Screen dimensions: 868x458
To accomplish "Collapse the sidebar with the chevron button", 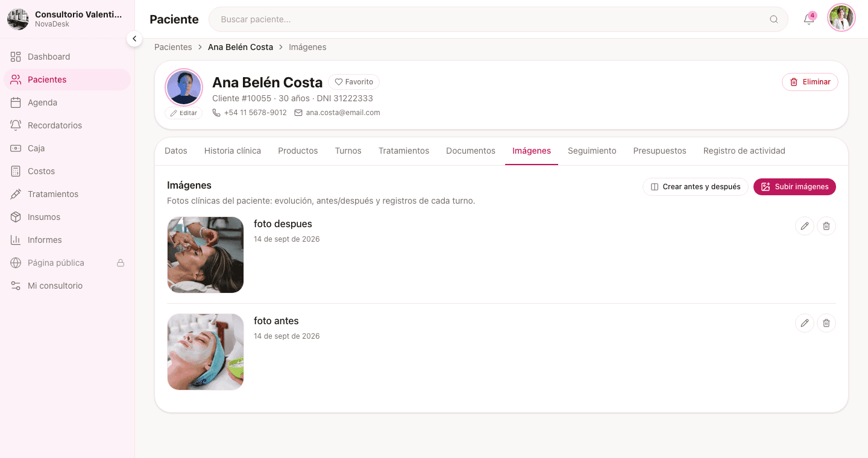I will 134,39.
